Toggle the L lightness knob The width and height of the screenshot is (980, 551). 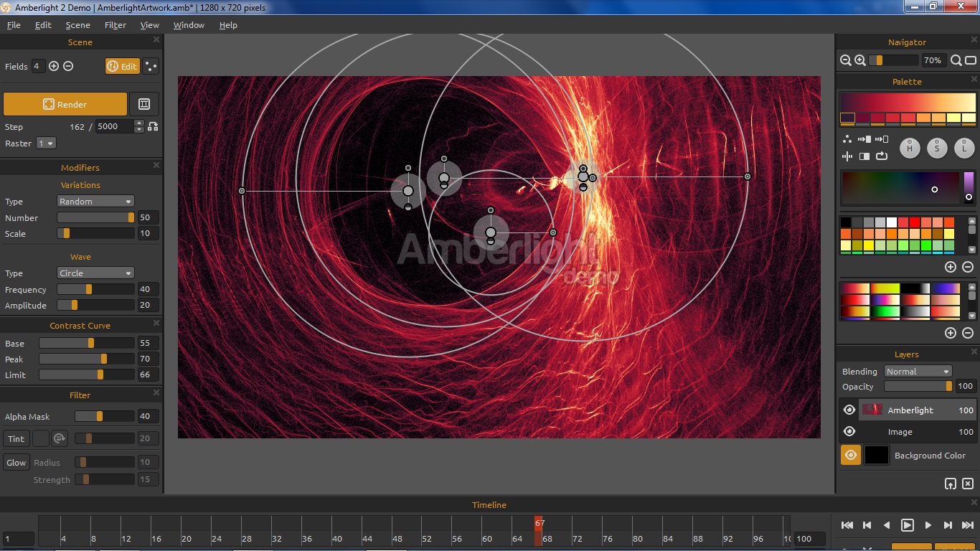964,149
